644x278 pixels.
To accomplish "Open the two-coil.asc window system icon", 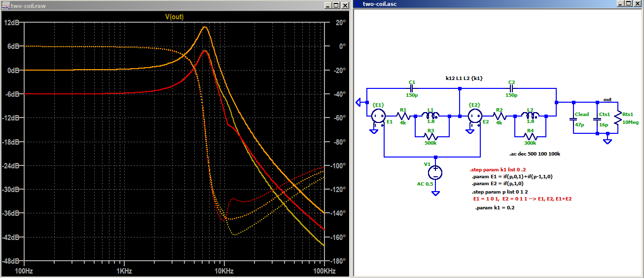I will (x=357, y=4).
